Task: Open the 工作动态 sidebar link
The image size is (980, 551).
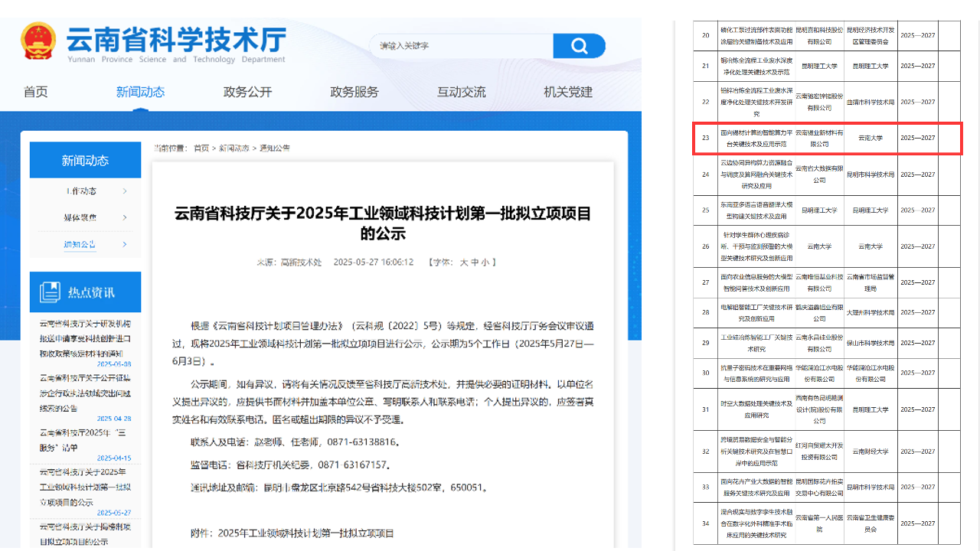Action: click(x=80, y=191)
